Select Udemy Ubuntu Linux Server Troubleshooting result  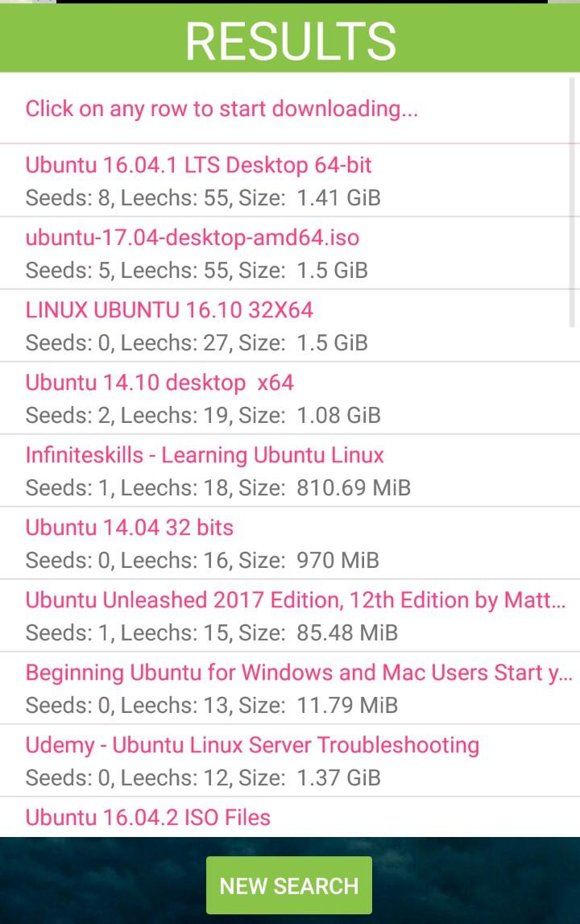tap(252, 745)
